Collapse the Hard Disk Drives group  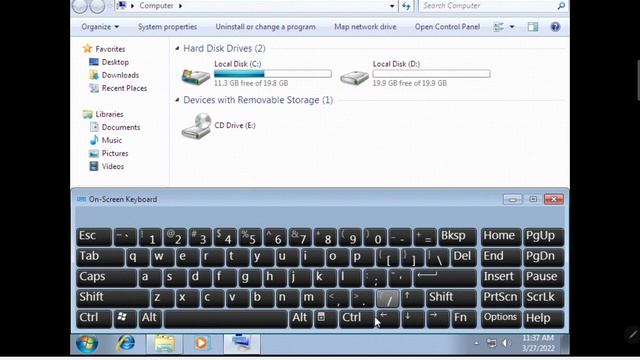point(177,48)
